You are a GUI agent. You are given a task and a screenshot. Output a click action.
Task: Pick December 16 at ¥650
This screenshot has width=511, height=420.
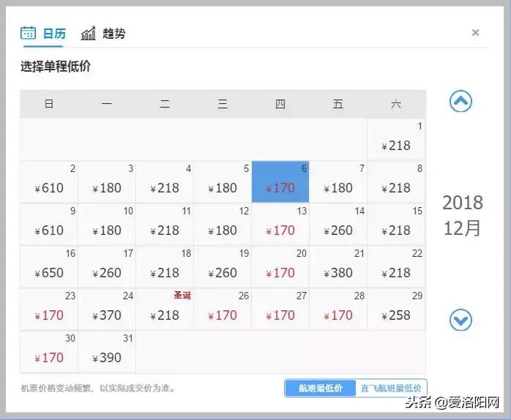click(49, 266)
